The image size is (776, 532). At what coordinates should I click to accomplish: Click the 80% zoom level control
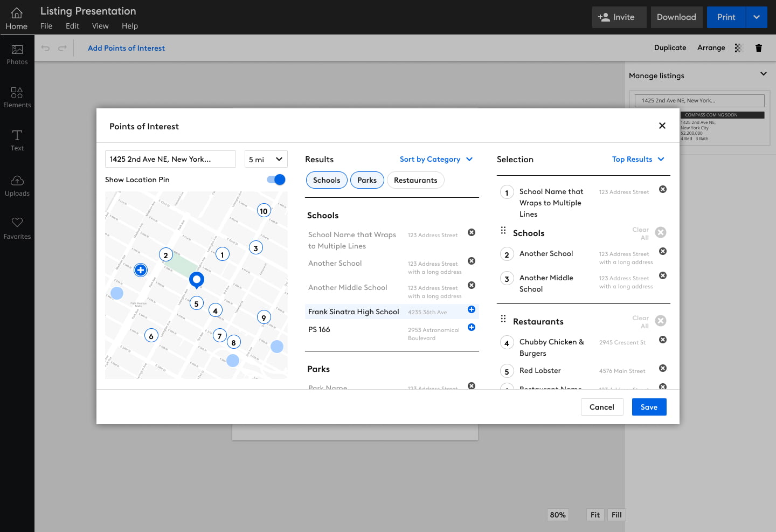click(x=558, y=515)
